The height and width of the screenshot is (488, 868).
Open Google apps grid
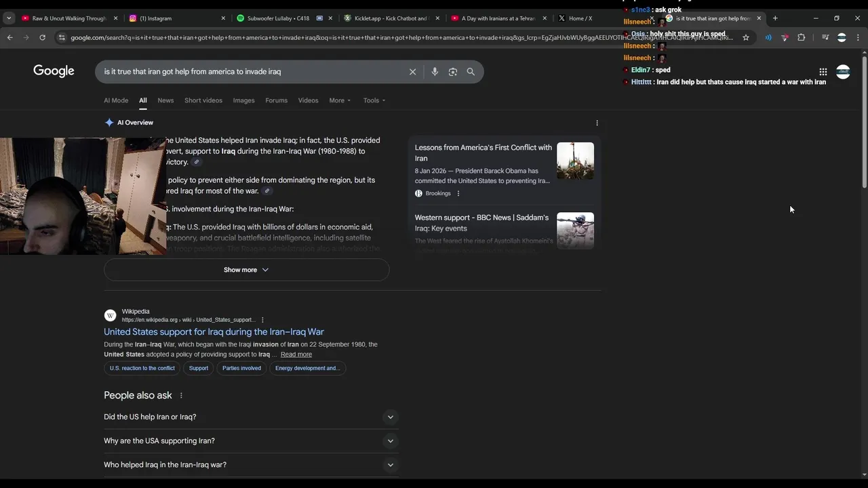823,72
